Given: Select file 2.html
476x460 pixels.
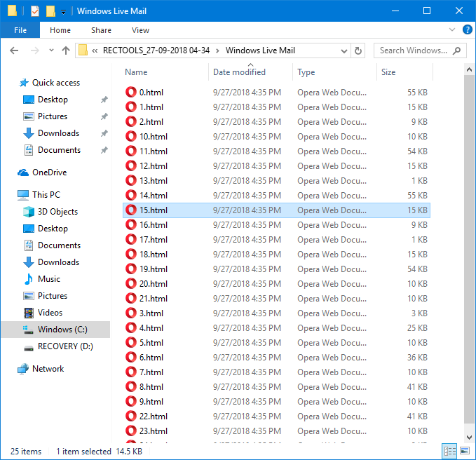Looking at the screenshot, I should (x=151, y=122).
